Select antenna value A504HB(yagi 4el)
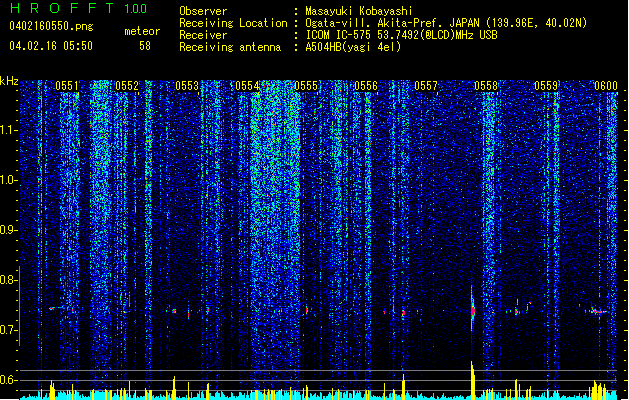Image resolution: width=629 pixels, height=400 pixels. click(x=353, y=47)
